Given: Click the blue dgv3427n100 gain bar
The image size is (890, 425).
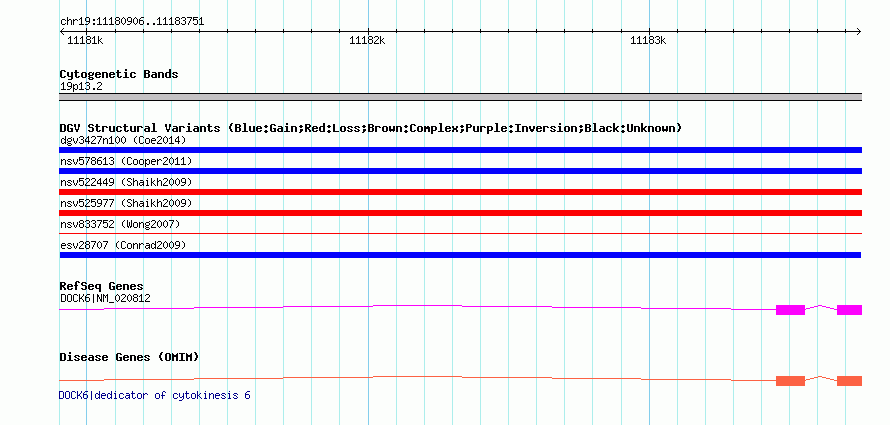Looking at the screenshot, I should point(461,150).
